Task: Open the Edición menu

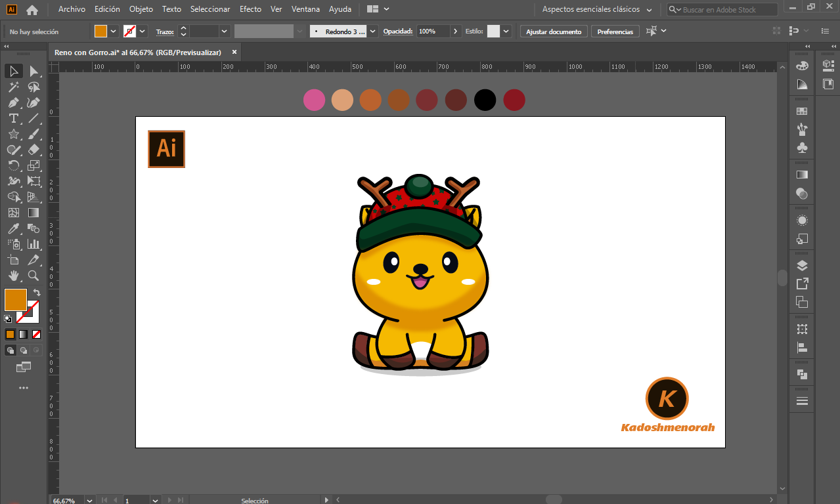Action: point(107,10)
